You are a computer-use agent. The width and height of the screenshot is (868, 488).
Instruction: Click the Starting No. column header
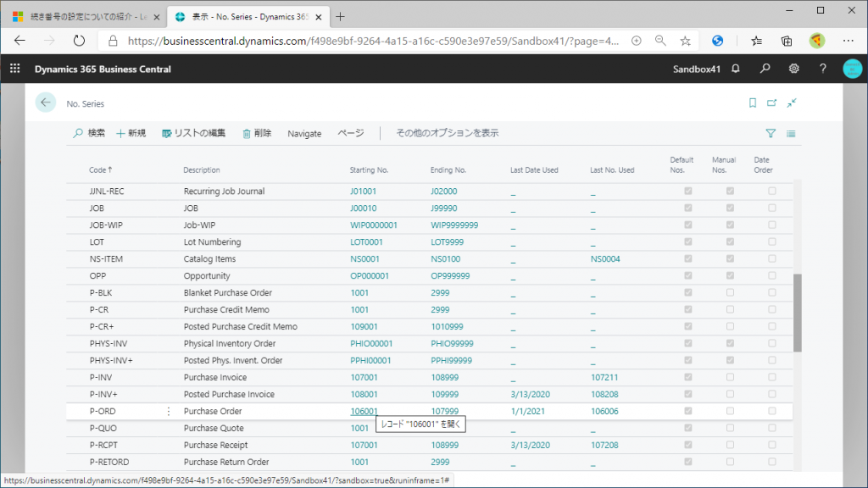369,169
